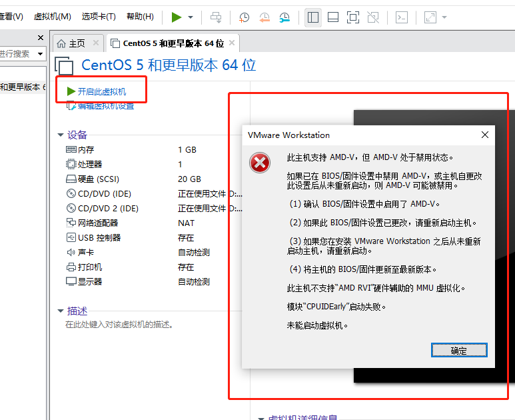Click the printer icon
Screen dimensions: 515x420
tap(71, 267)
